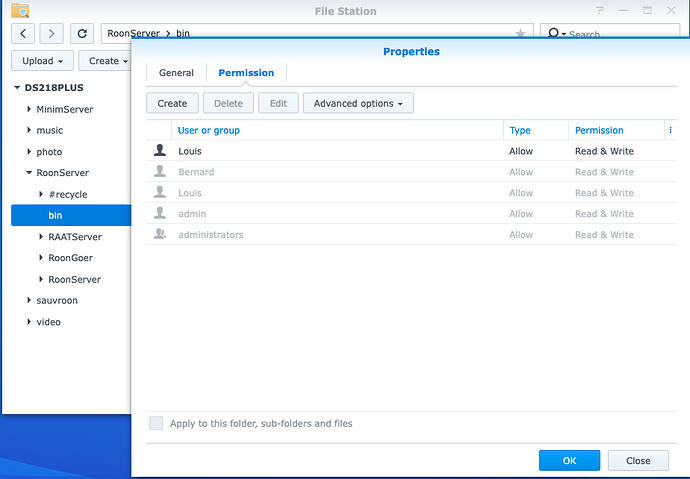Image resolution: width=690 pixels, height=479 pixels.
Task: Expand the video folder arrow
Action: [x=29, y=322]
